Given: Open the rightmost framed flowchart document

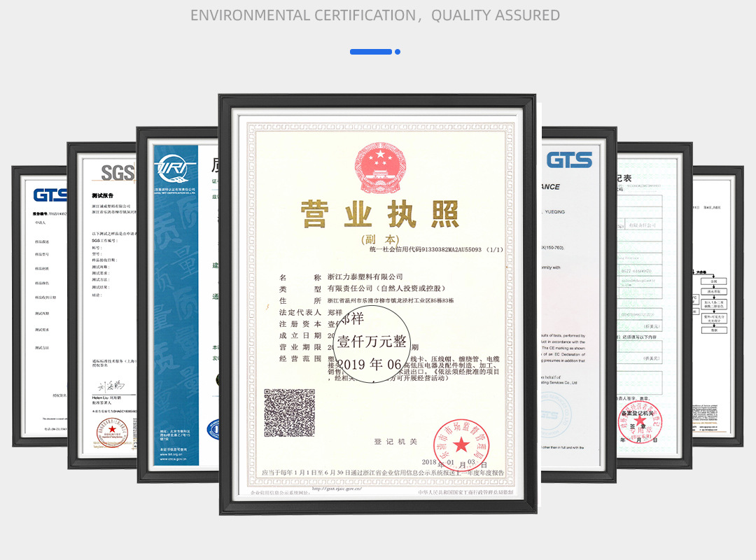Looking at the screenshot, I should click(718, 307).
